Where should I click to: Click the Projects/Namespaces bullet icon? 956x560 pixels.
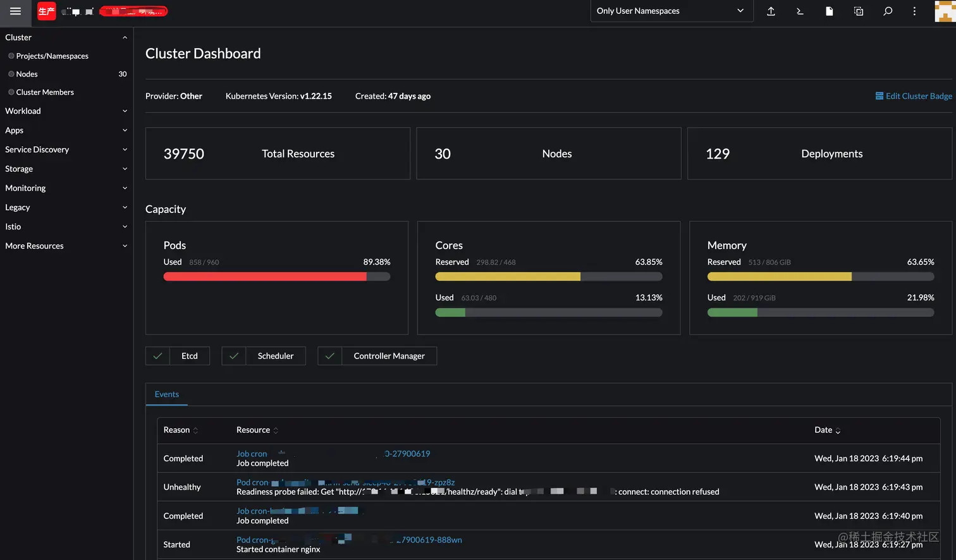[11, 56]
